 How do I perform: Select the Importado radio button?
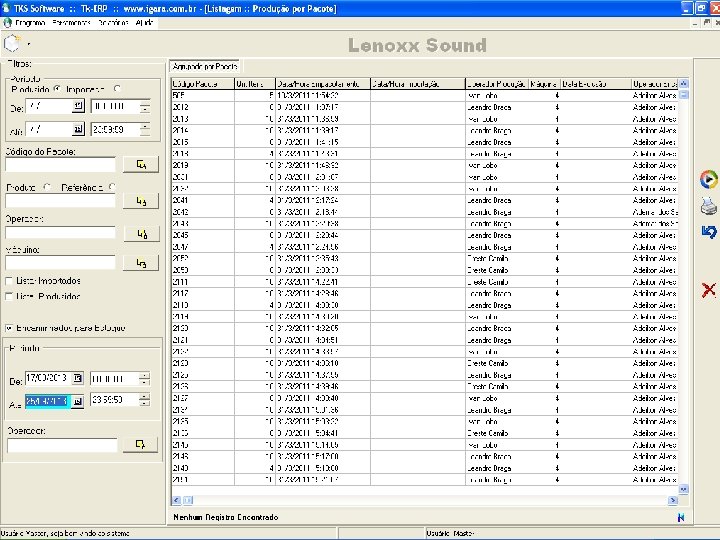tap(117, 89)
